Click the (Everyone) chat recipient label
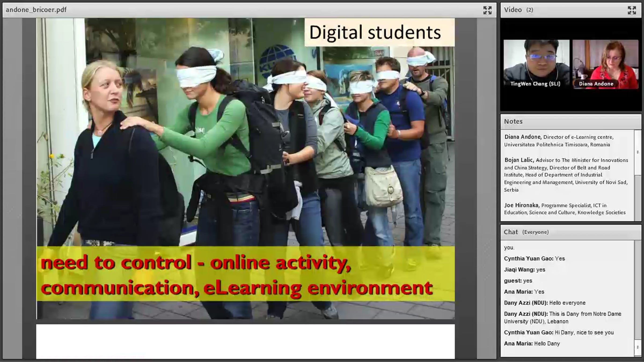This screenshot has width=644, height=362. point(535,232)
